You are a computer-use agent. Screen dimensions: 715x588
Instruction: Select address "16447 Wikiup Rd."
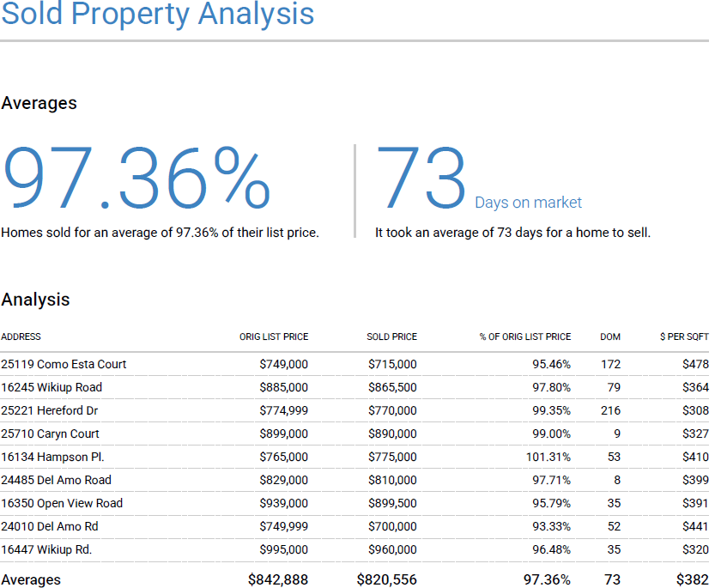point(46,549)
